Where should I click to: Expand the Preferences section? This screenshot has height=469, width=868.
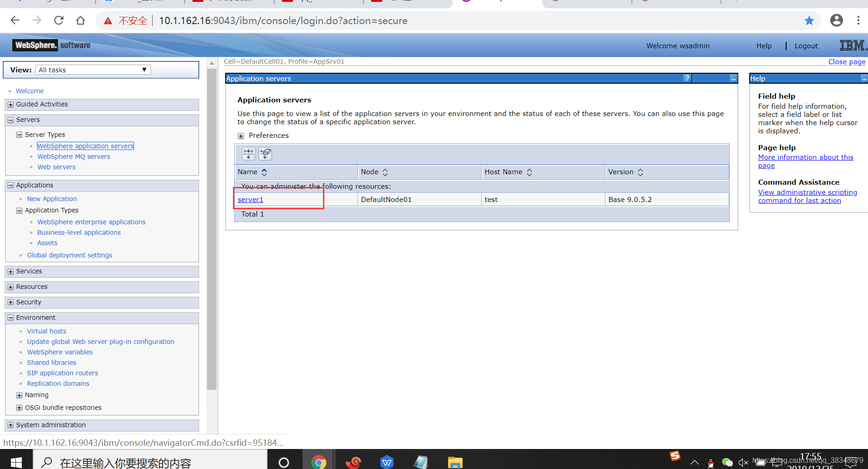[x=241, y=136]
